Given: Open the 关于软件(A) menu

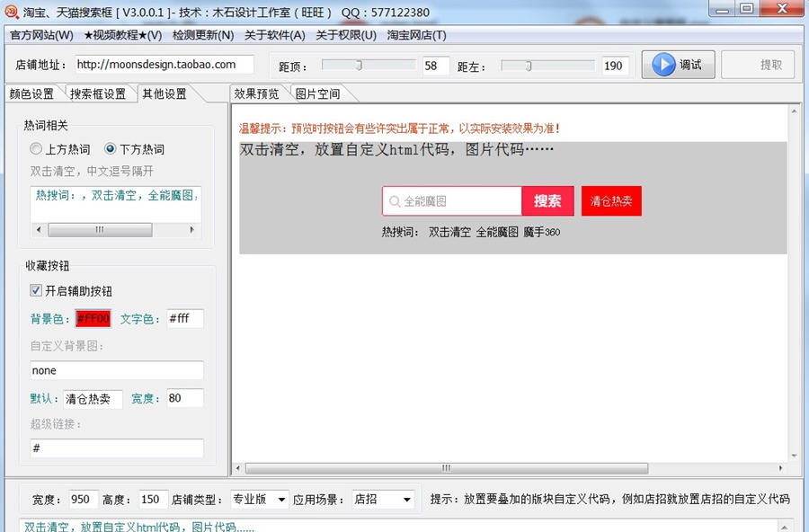Looking at the screenshot, I should (274, 35).
